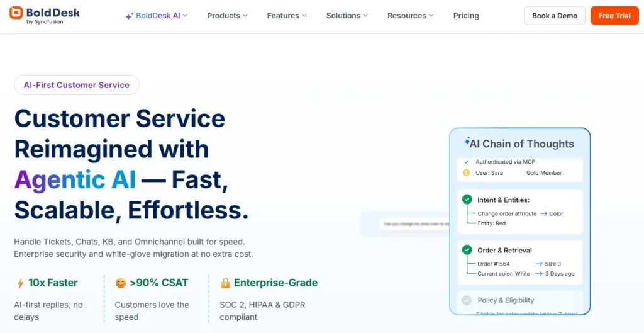Click the lightning bolt icon near 10x Faster
The width and height of the screenshot is (644, 333).
point(20,283)
